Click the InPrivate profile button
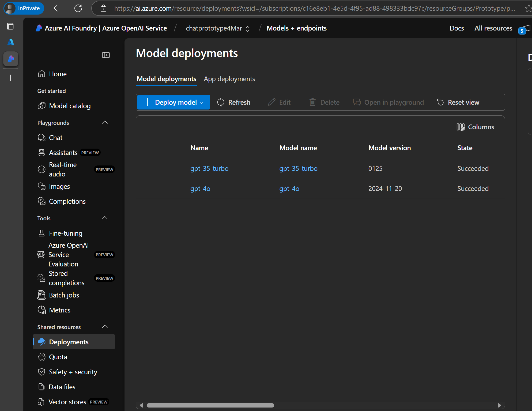This screenshot has height=411, width=532. tap(24, 8)
